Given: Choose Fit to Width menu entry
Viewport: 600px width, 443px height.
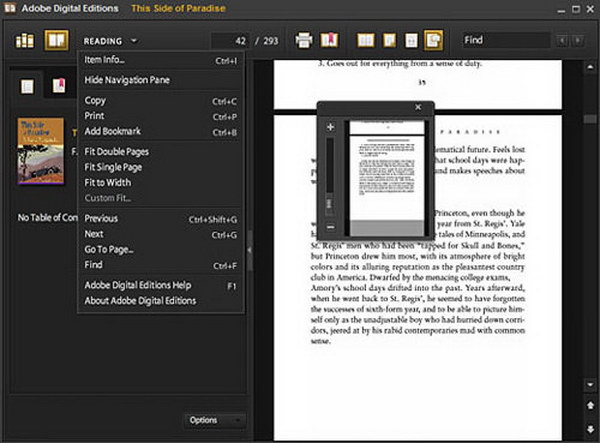Looking at the screenshot, I should (161, 182).
